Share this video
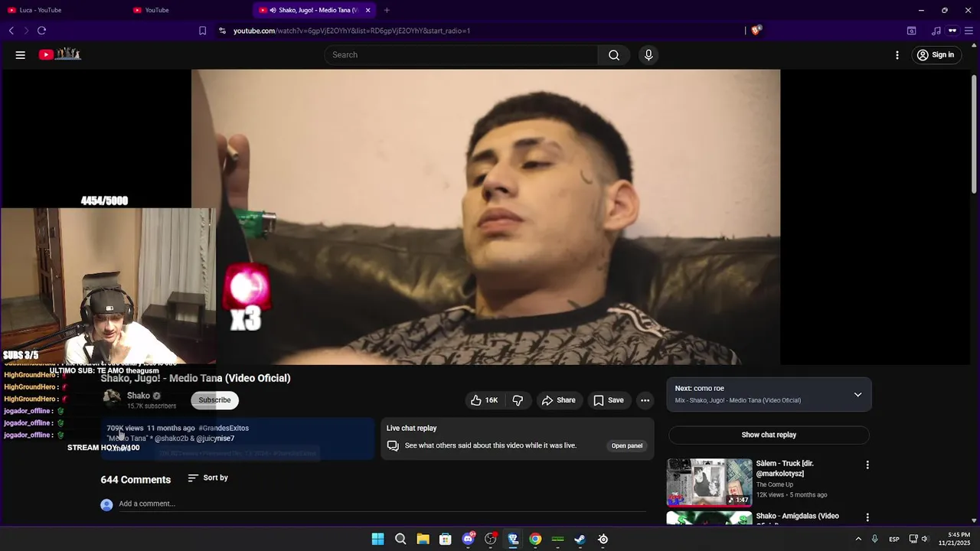Image resolution: width=980 pixels, height=551 pixels. (x=558, y=400)
